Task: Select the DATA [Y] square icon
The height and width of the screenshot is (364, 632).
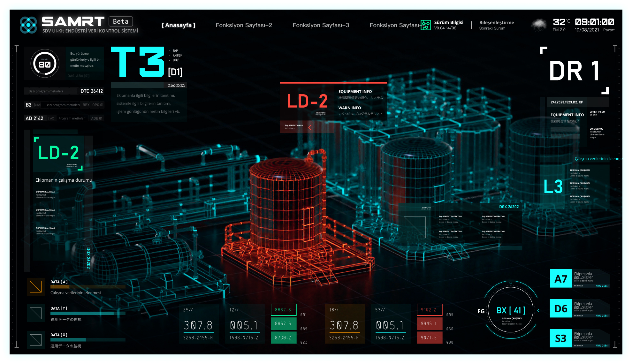Action: pyautogui.click(x=36, y=313)
